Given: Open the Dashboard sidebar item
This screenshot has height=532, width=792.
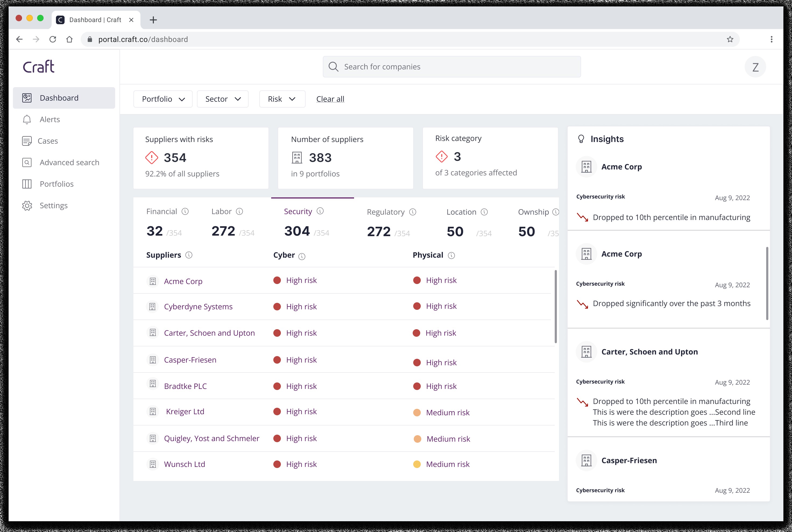Looking at the screenshot, I should tap(64, 98).
